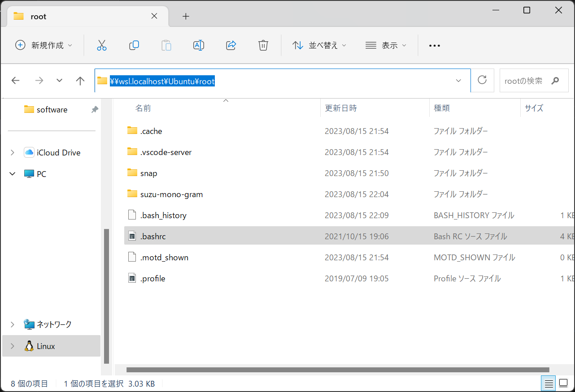The height and width of the screenshot is (392, 575).
Task: Select the root tab
Action: pyautogui.click(x=38, y=16)
